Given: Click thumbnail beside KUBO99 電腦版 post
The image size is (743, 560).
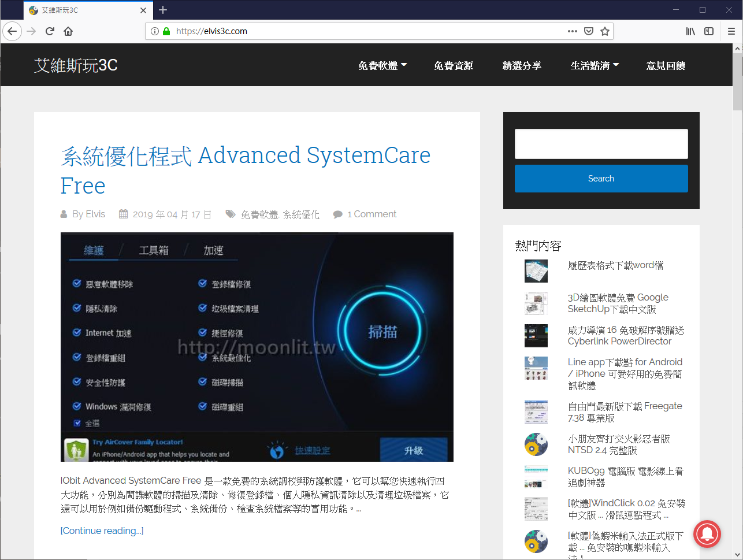Looking at the screenshot, I should click(x=536, y=477).
